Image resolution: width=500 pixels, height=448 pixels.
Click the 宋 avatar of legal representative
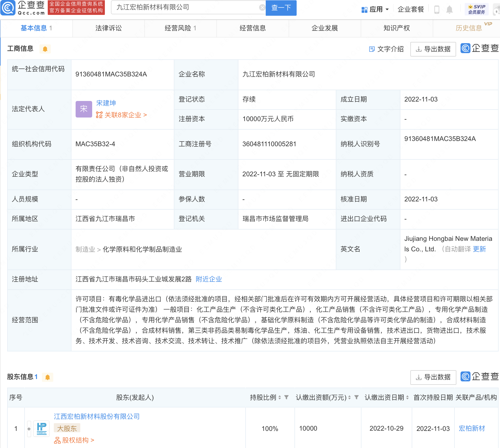pos(84,109)
